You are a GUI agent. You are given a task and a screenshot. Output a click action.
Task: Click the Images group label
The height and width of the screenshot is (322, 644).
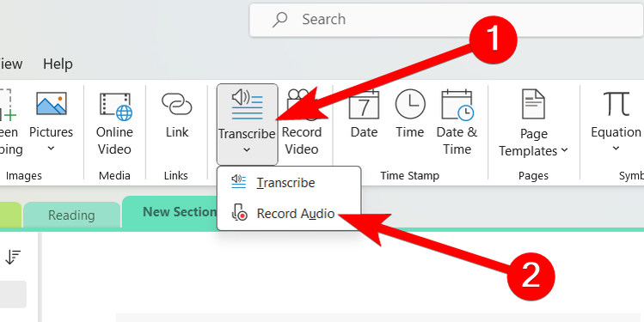click(24, 176)
